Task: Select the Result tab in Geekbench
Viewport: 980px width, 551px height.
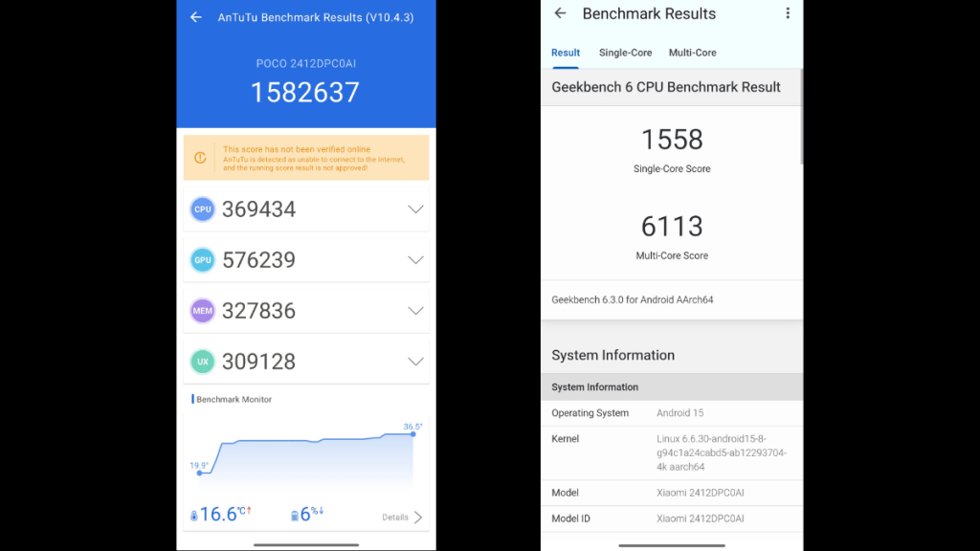Action: tap(565, 53)
